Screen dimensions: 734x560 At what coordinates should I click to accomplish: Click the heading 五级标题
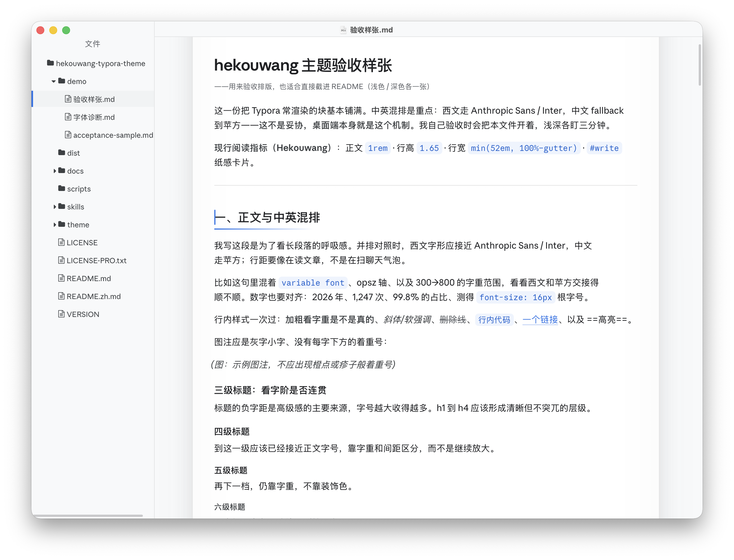tap(231, 471)
